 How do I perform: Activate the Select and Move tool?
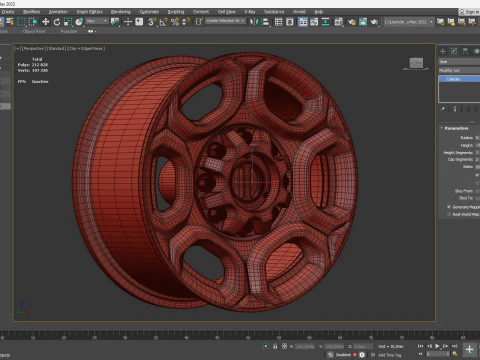pos(46,22)
